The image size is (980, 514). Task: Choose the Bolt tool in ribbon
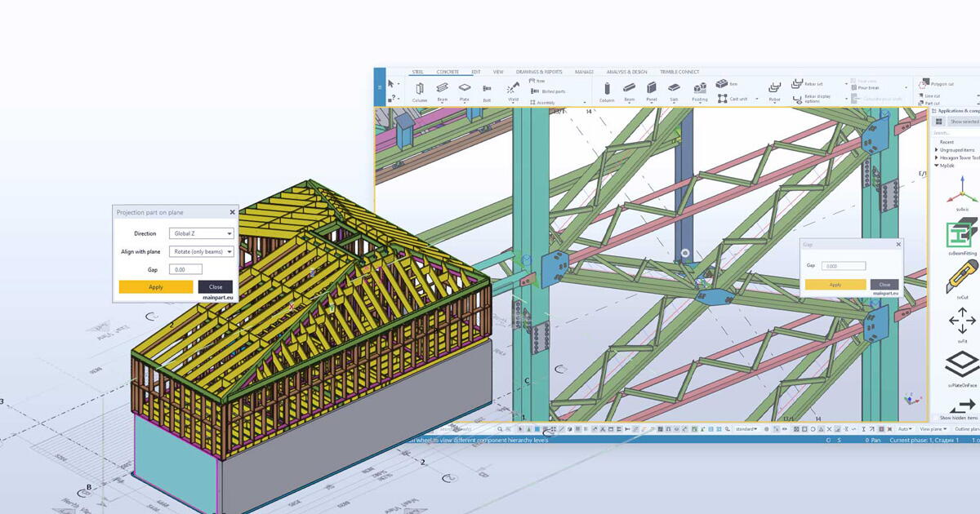pos(487,89)
